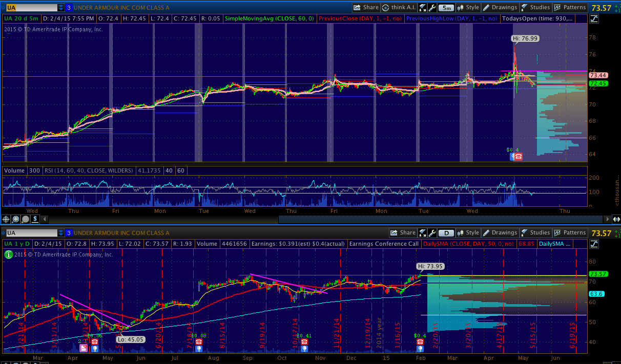Click the blue color link box numbered 3
Viewport: 621px width, 364px height.
point(69,8)
